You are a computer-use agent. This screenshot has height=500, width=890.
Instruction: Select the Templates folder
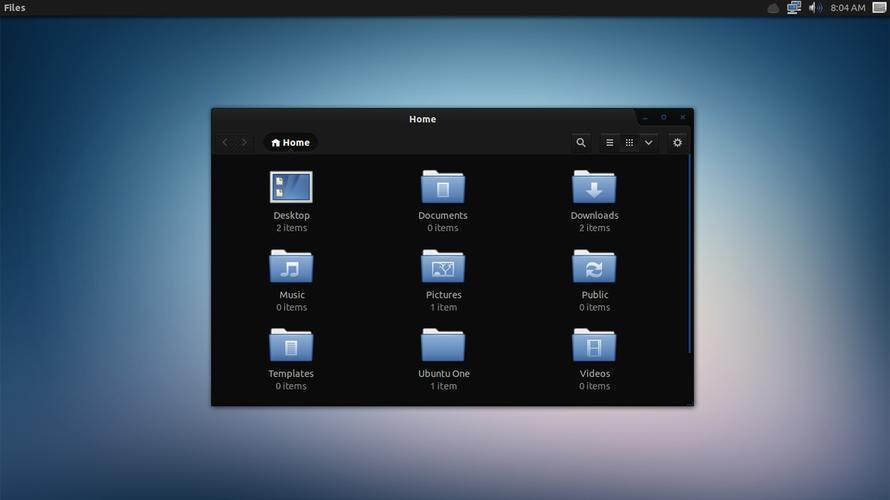[x=291, y=346]
